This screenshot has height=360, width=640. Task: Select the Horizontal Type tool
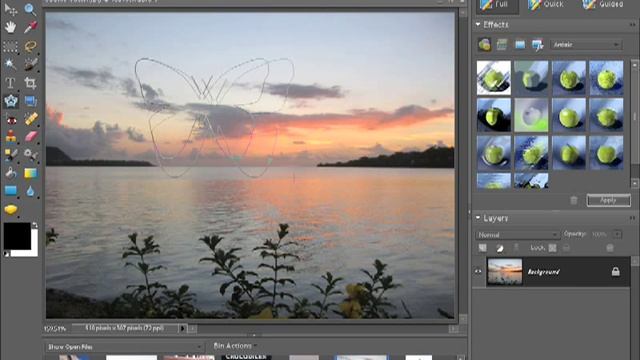coord(10,83)
